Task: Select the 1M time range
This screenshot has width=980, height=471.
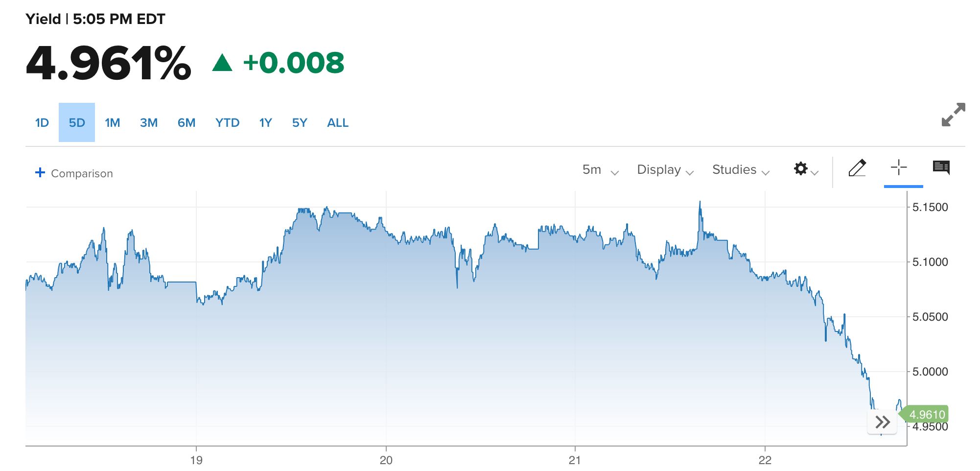Action: 113,123
